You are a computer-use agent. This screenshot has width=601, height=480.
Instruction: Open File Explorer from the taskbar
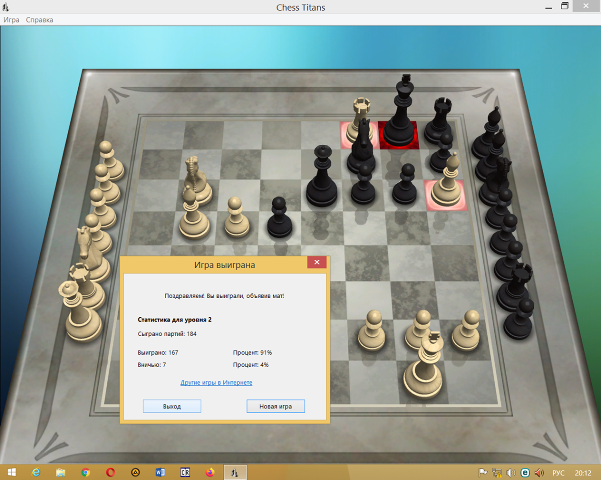tap(60, 471)
